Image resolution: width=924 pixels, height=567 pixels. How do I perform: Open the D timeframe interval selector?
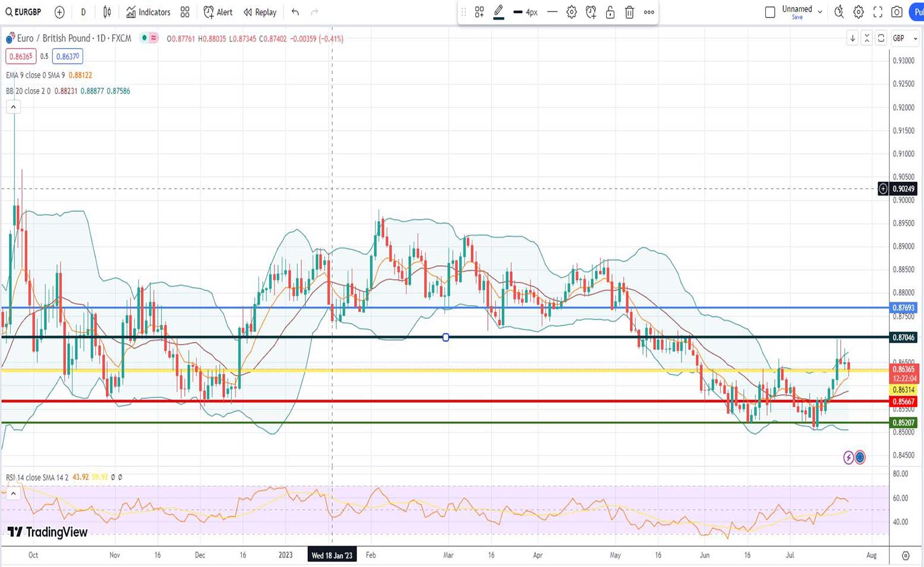83,12
